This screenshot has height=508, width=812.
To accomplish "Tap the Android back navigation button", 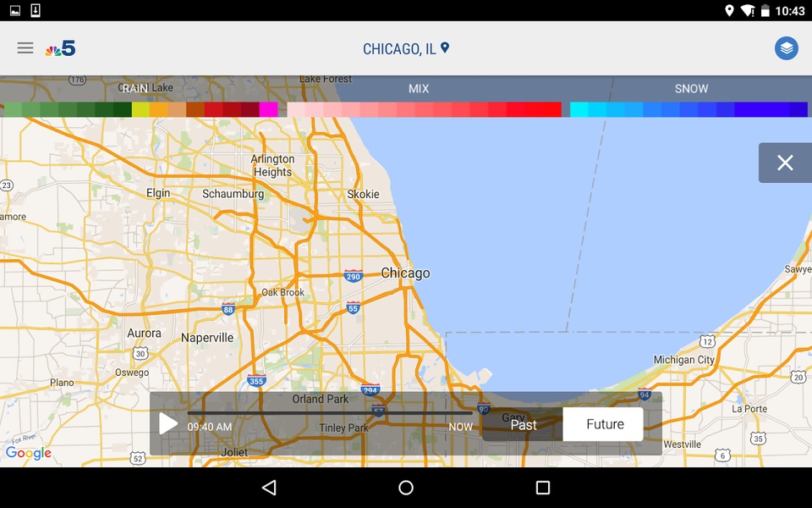I will coord(269,488).
